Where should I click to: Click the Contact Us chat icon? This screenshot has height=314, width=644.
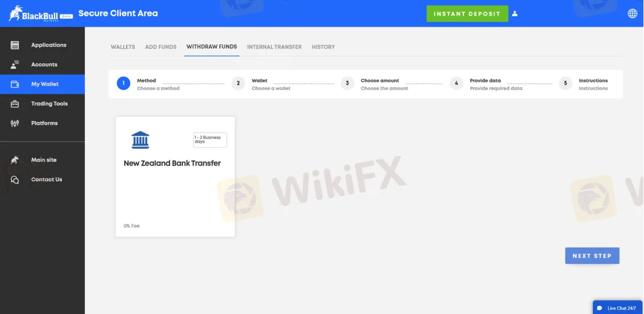point(15,180)
